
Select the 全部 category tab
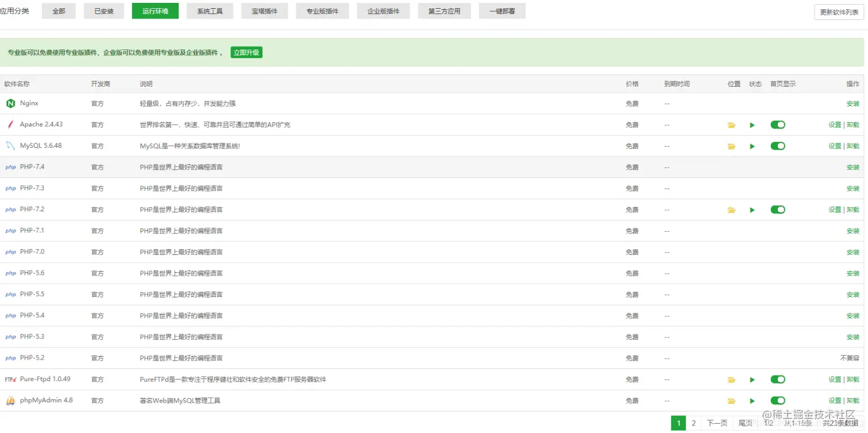(59, 11)
